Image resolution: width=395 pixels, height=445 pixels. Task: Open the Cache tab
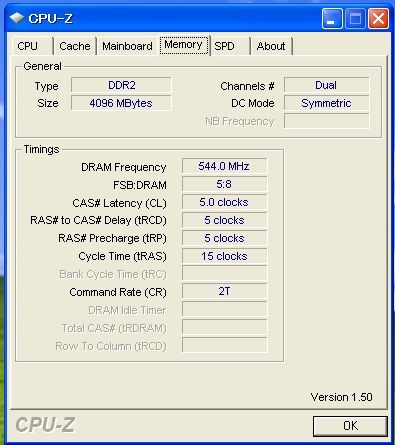[75, 46]
